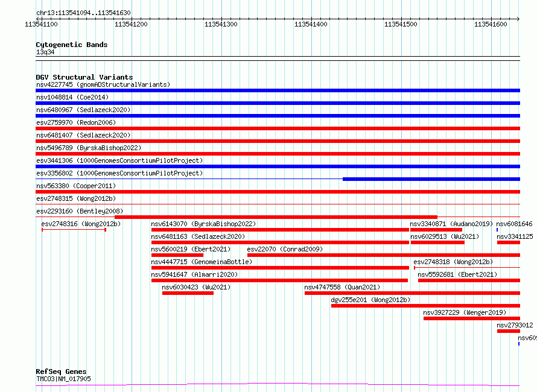Select the red bar under nsv3927229
Image resolution: width=537 pixels, height=392 pixels.
472,318
